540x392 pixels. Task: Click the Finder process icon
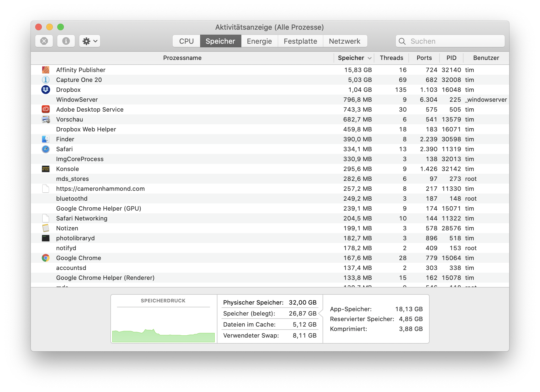coord(46,139)
